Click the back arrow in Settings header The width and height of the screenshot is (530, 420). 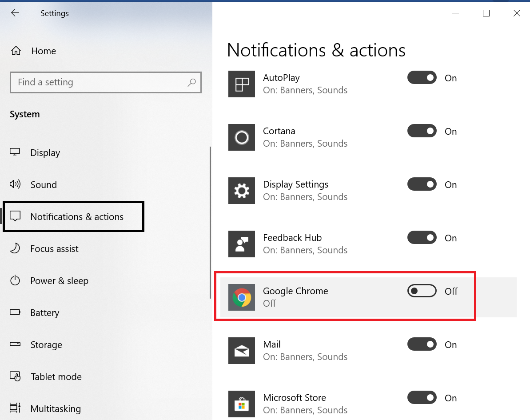coord(15,13)
